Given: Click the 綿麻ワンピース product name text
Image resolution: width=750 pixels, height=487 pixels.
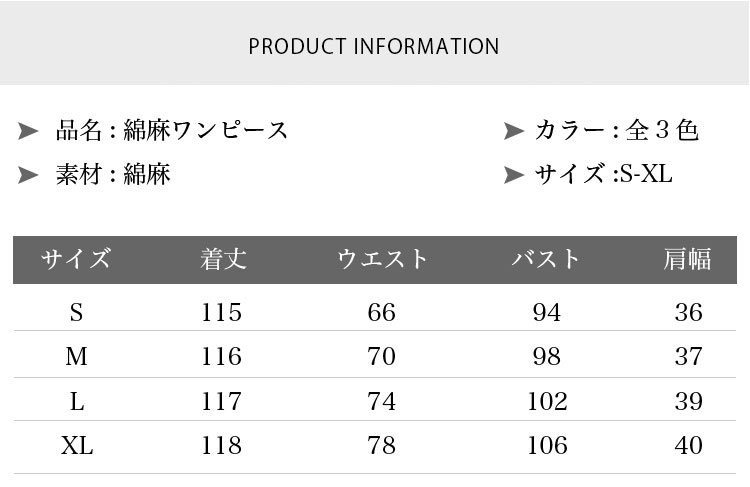Looking at the screenshot, I should coord(206,130).
